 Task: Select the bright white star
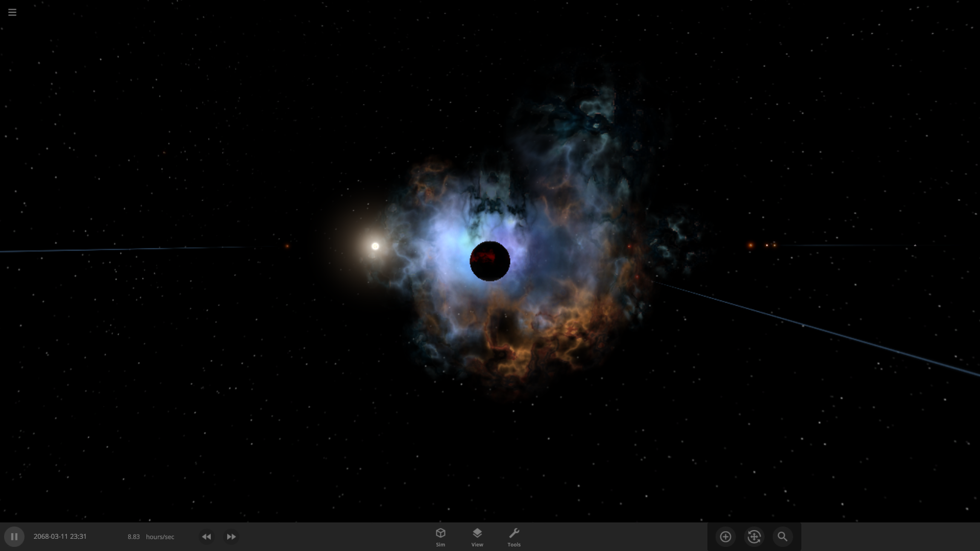(x=375, y=246)
